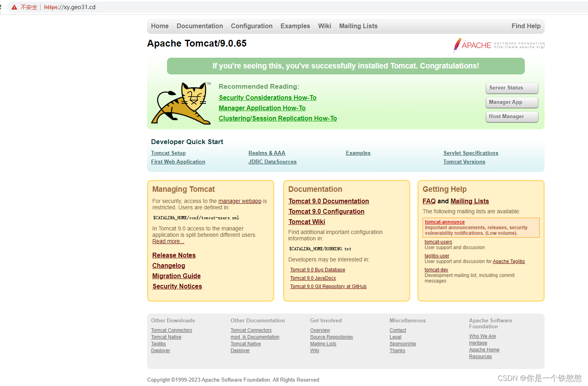Open the Thanks link

click(397, 351)
